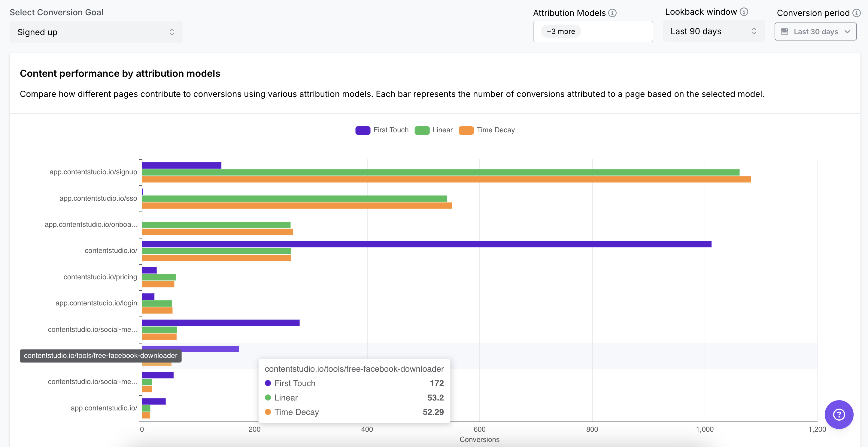Click the contentstudio.io/ First Touch purple bar
Image resolution: width=868 pixels, height=447 pixels.
tap(426, 244)
